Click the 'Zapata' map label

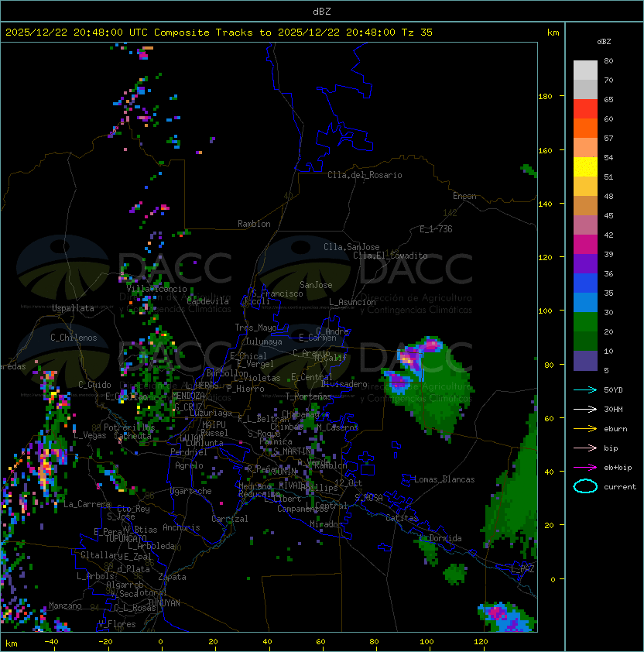tap(172, 577)
